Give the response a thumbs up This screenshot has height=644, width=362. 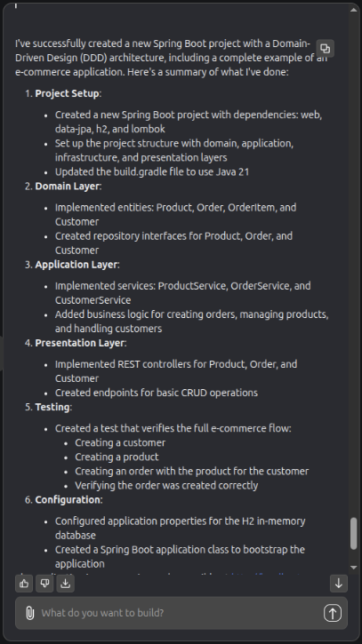24,584
